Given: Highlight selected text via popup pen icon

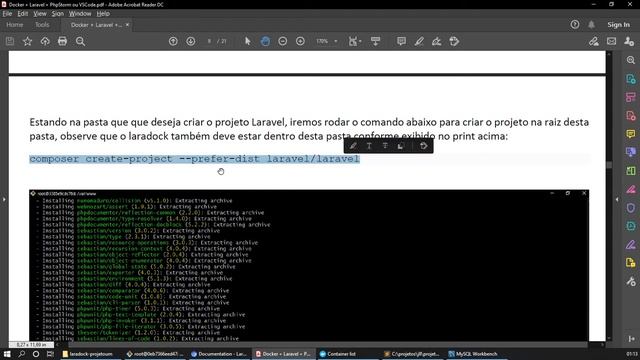Looking at the screenshot, I should pos(353,146).
